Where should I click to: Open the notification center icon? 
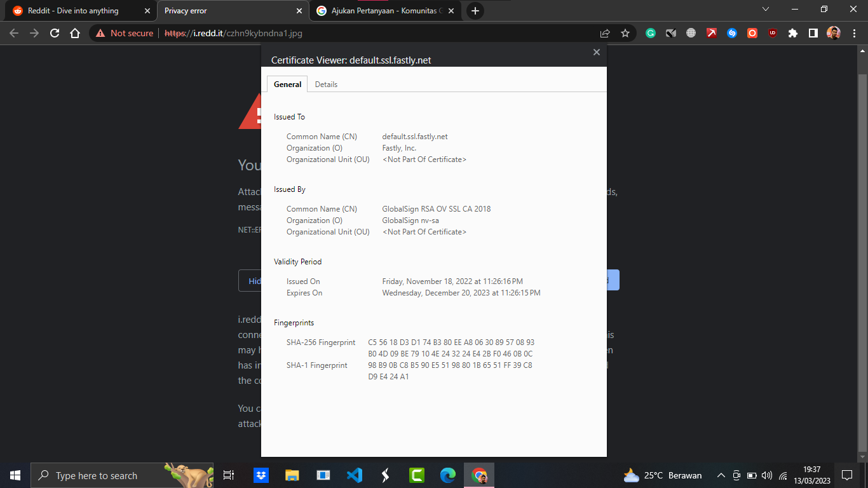[x=846, y=475]
